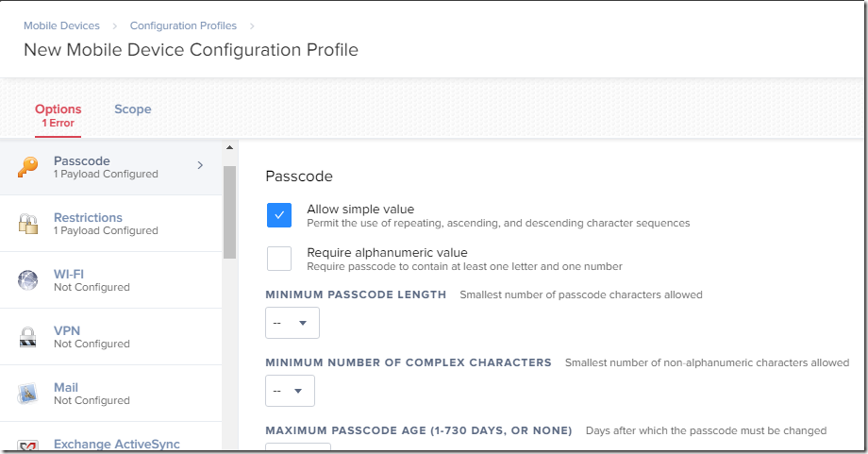Viewport: 868px width, 454px height.
Task: Click the VPN lock icon
Action: (27, 337)
